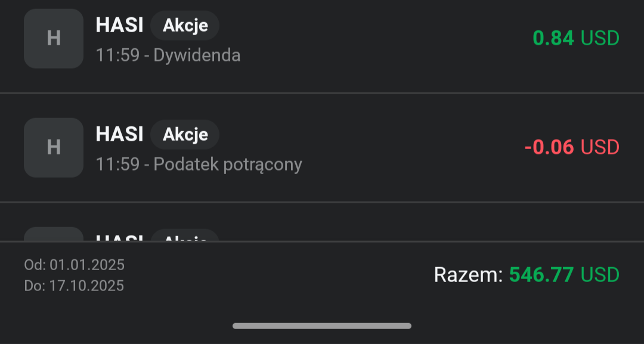The image size is (644, 344).
Task: Select the Akcje badge on the Podatek potrącony row
Action: tap(185, 135)
